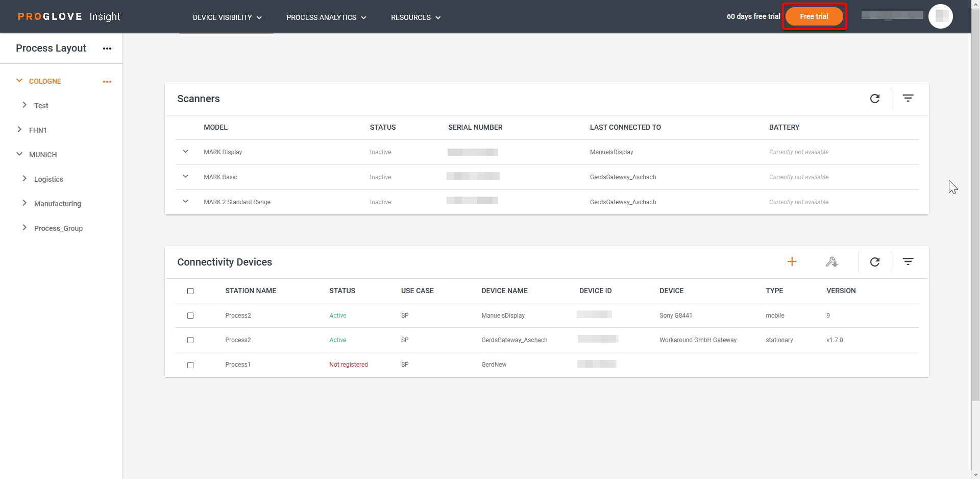Select the Logistics area
The width and height of the screenshot is (980, 479).
[x=48, y=179]
